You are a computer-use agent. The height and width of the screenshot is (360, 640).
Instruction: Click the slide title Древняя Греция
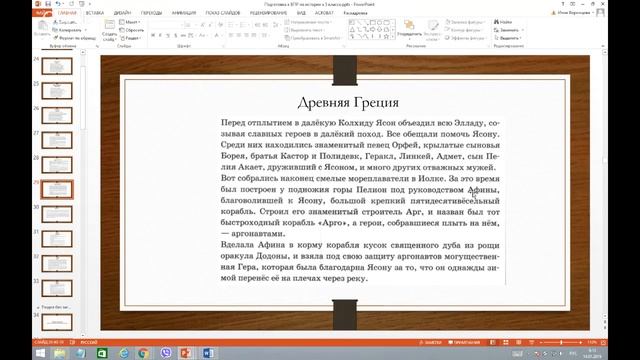(x=348, y=102)
